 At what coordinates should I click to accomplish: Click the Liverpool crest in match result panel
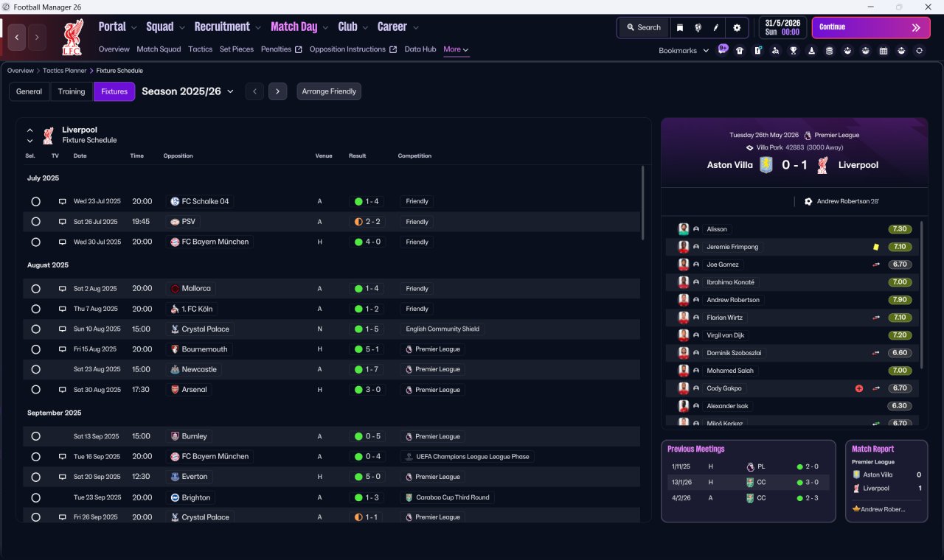pos(823,165)
